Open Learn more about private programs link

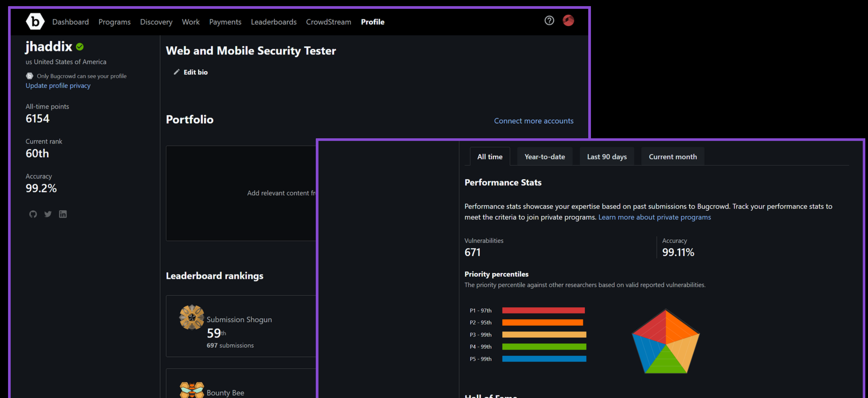[655, 217]
